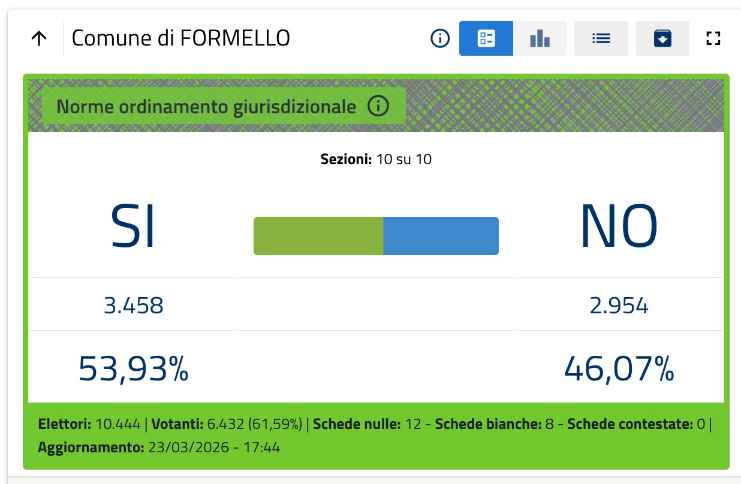Select the large SI heading
Image resolution: width=741 pixels, height=484 pixels.
tap(133, 227)
